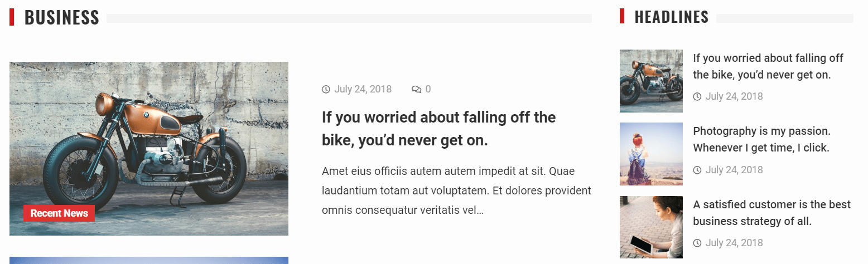Click the date under the Photography headline
Viewport: 868px width, 264px height.
coord(734,170)
